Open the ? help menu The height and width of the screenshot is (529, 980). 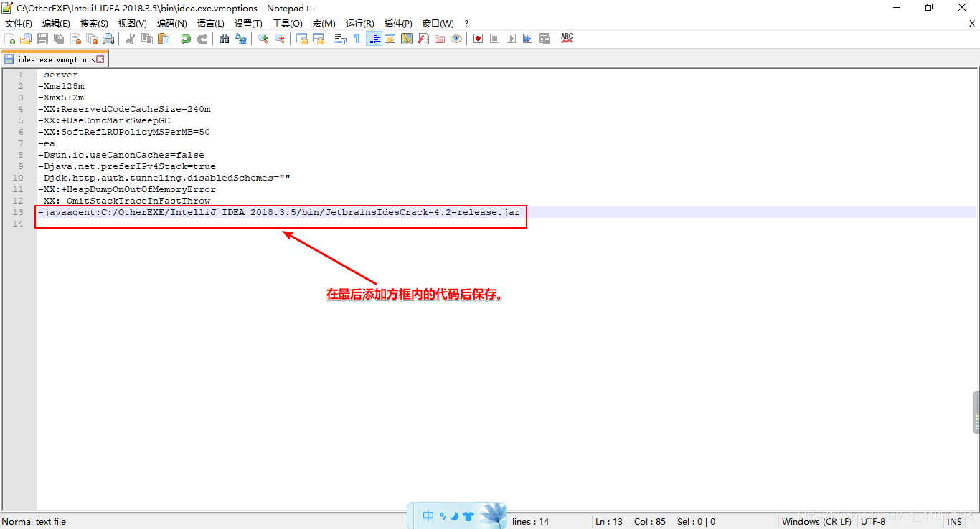click(x=466, y=24)
